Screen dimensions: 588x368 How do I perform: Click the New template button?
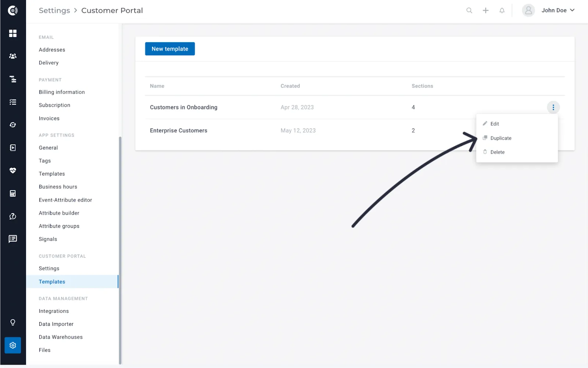pyautogui.click(x=170, y=49)
